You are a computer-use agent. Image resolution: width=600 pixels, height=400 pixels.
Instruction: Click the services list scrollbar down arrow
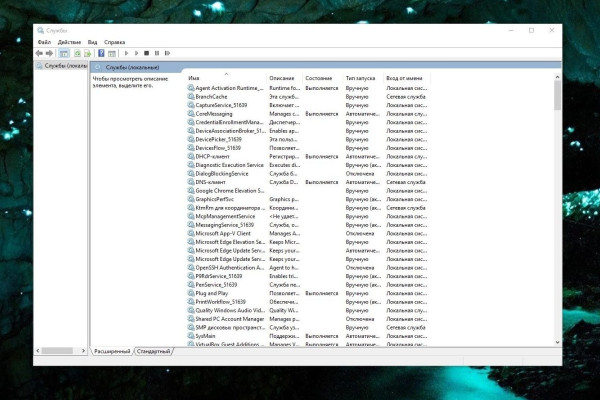[557, 342]
